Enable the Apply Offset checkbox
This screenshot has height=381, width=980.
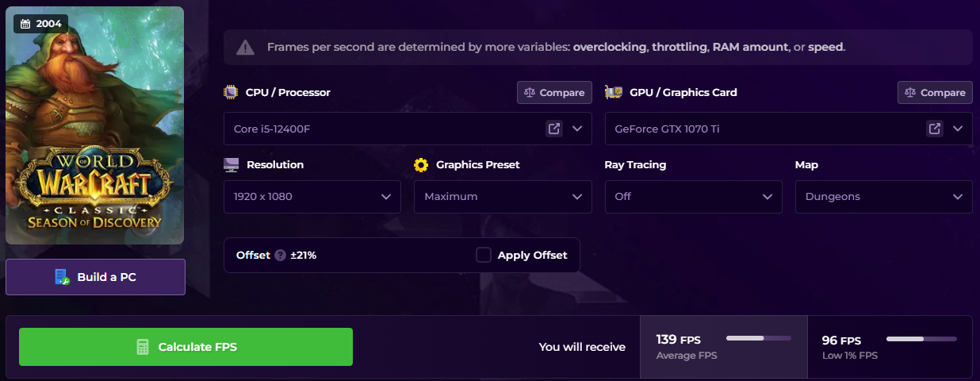click(x=484, y=255)
